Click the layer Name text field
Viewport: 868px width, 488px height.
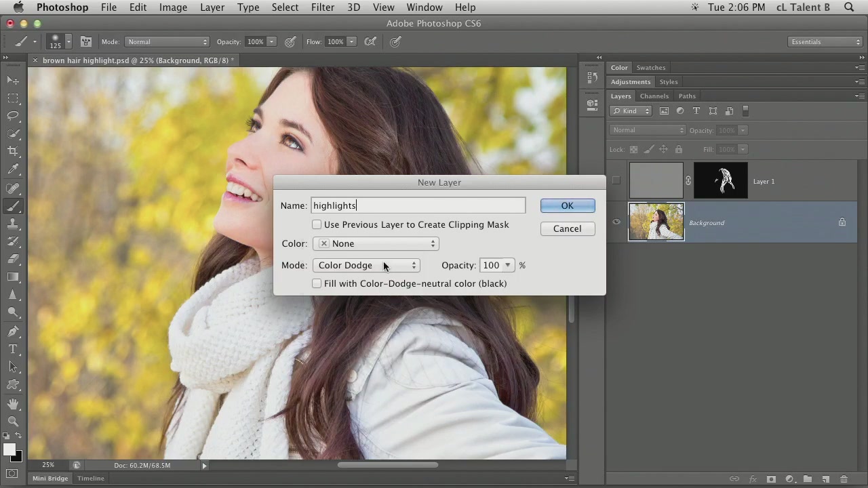tap(418, 205)
